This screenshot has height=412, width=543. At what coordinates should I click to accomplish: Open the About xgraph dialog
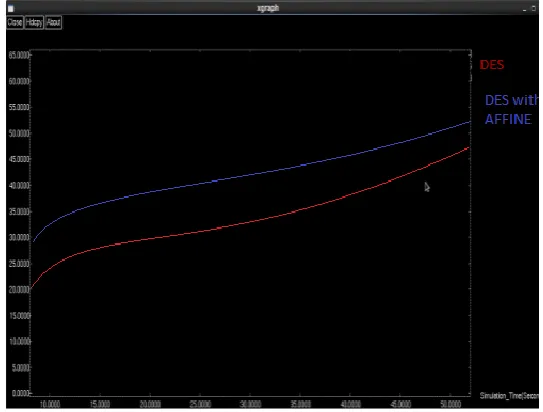tap(53, 23)
